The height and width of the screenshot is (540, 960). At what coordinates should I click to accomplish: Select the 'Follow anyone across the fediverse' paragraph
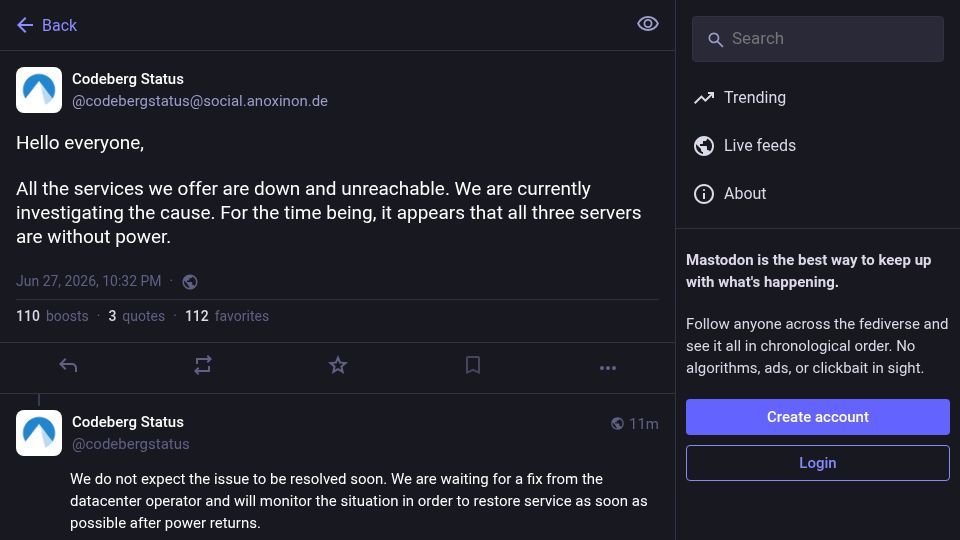(x=817, y=346)
